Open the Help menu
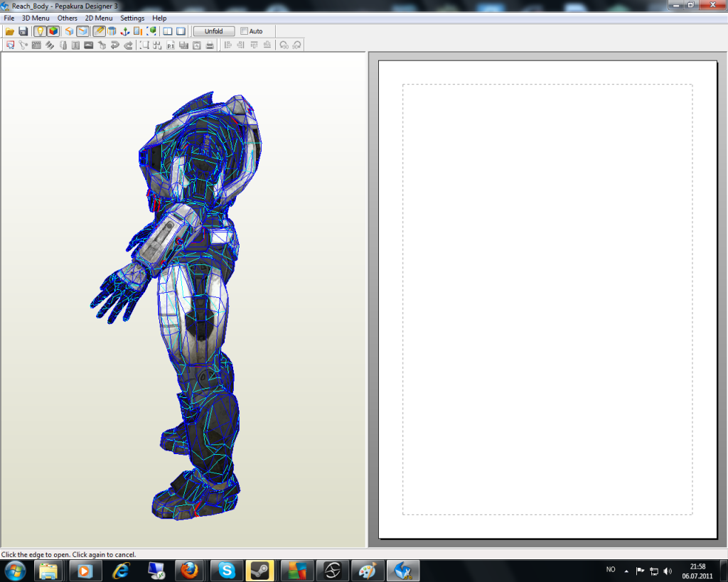 159,18
